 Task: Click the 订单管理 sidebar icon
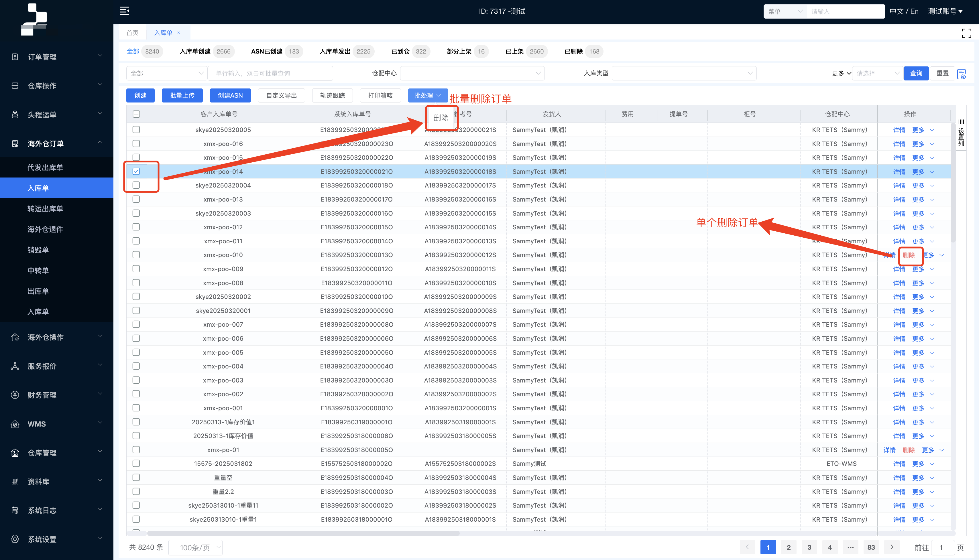coord(15,57)
